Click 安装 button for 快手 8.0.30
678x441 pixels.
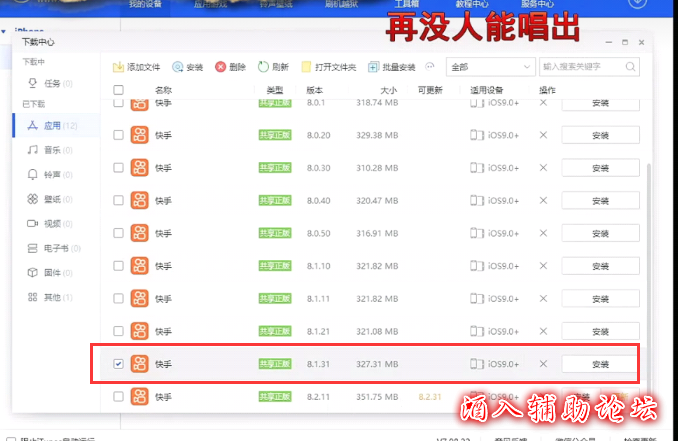(x=600, y=168)
